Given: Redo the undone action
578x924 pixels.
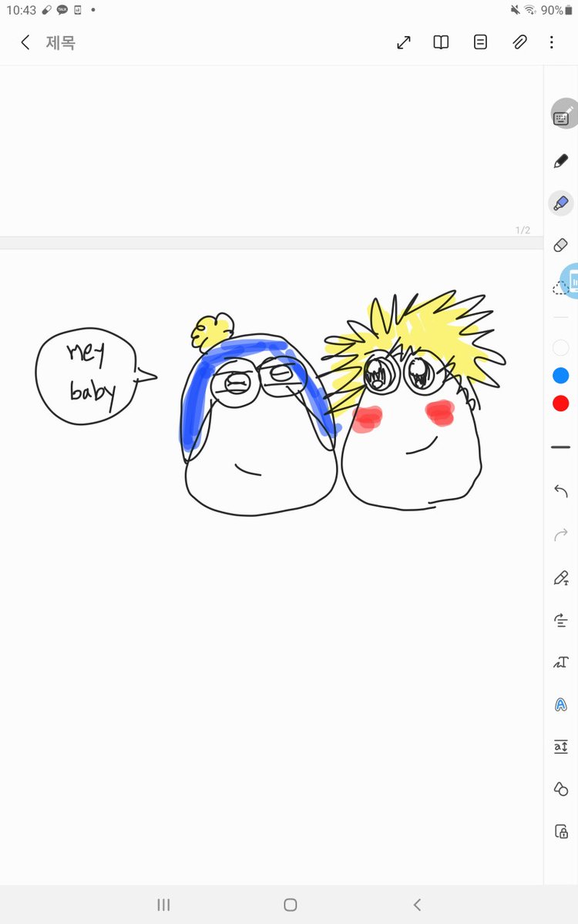Looking at the screenshot, I should click(x=561, y=534).
